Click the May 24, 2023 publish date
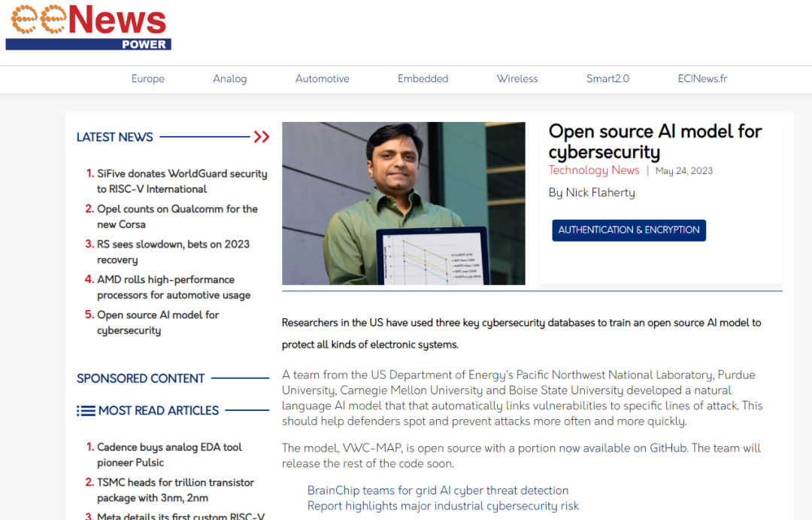This screenshot has width=812, height=520. click(683, 171)
